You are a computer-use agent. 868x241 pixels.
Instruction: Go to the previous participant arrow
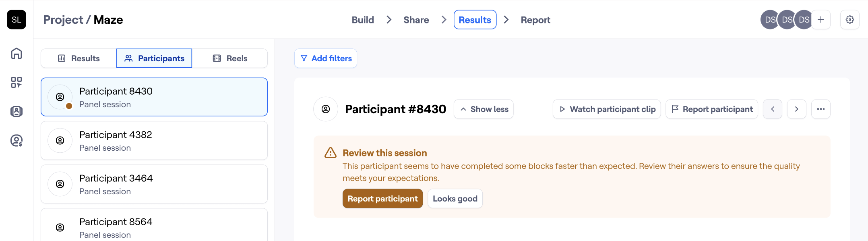pyautogui.click(x=772, y=109)
